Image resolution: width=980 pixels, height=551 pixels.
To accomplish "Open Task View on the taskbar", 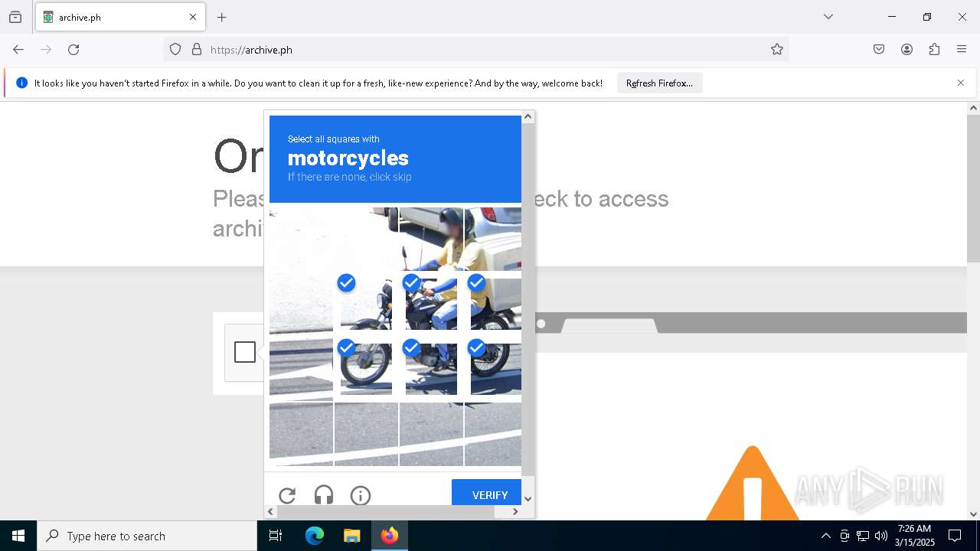I will [276, 536].
